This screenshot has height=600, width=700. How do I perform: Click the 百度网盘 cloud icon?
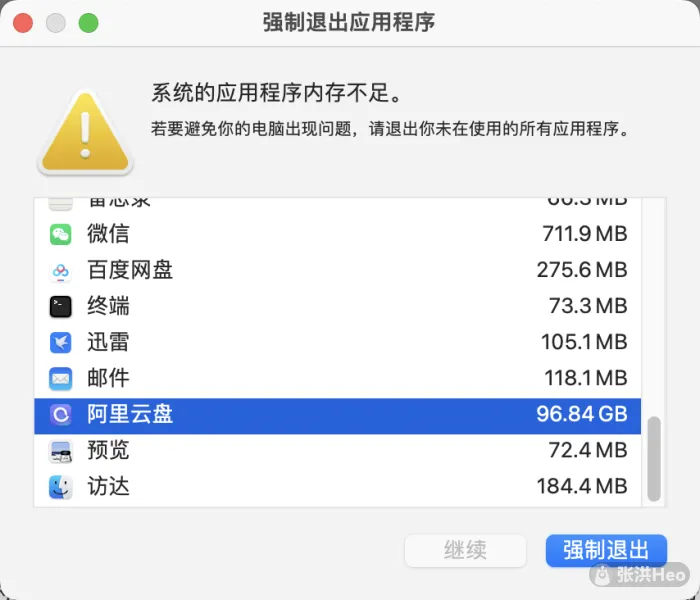pyautogui.click(x=60, y=271)
